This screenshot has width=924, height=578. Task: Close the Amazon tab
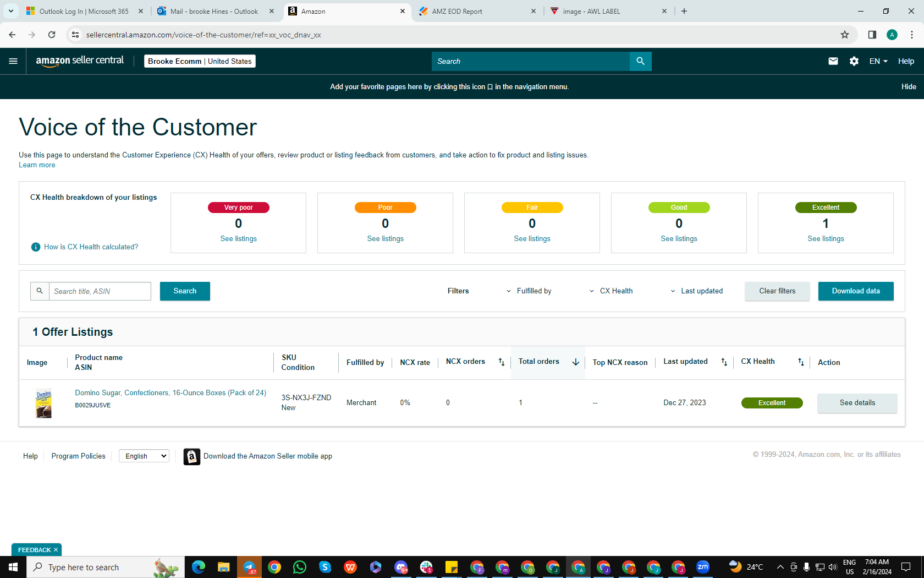tap(403, 11)
